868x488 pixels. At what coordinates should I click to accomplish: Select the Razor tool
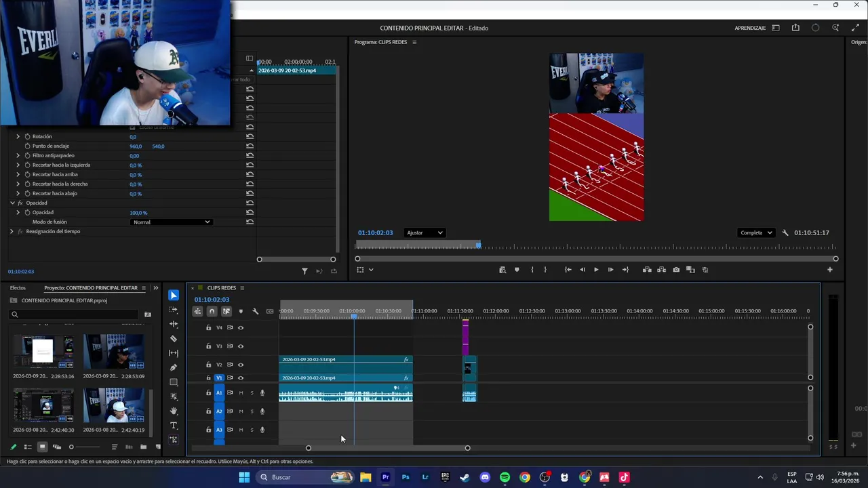tap(174, 339)
